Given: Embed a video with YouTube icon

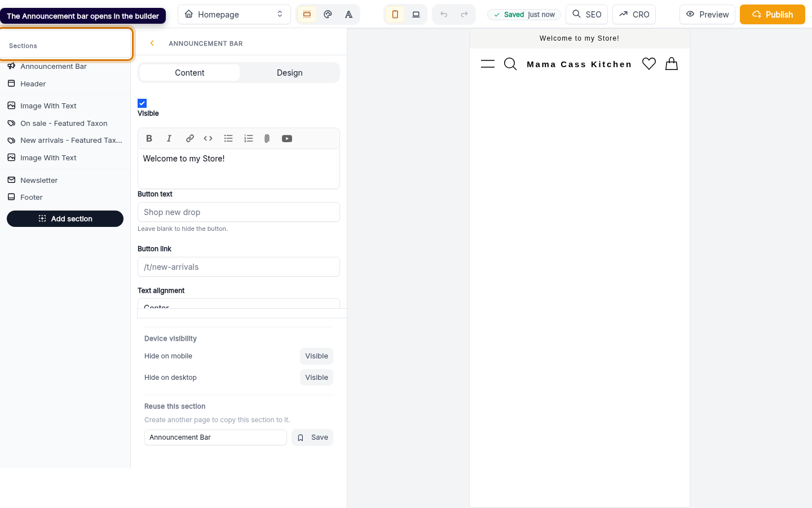Looking at the screenshot, I should click(x=287, y=138).
